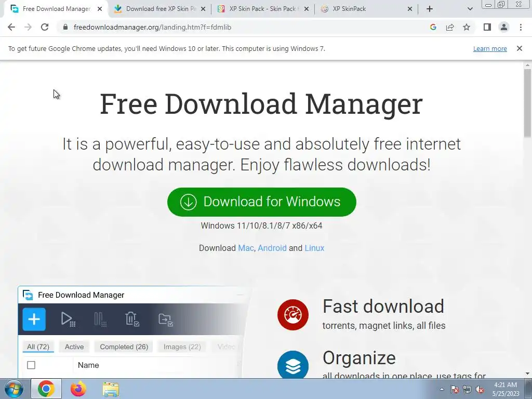Open the Linux download link
The height and width of the screenshot is (399, 532).
(x=314, y=248)
